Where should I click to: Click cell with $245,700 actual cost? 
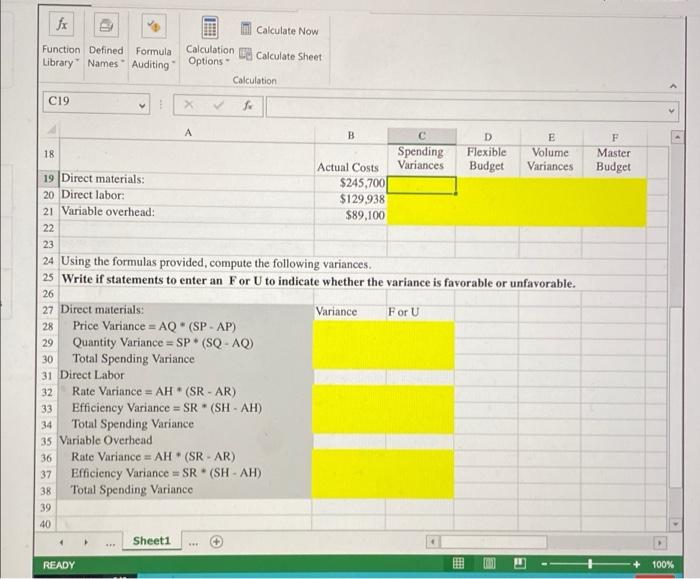coord(351,183)
